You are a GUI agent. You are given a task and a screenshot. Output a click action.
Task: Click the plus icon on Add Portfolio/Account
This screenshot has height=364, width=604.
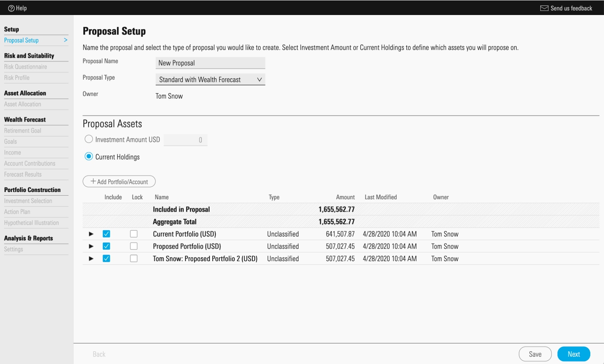tap(93, 182)
